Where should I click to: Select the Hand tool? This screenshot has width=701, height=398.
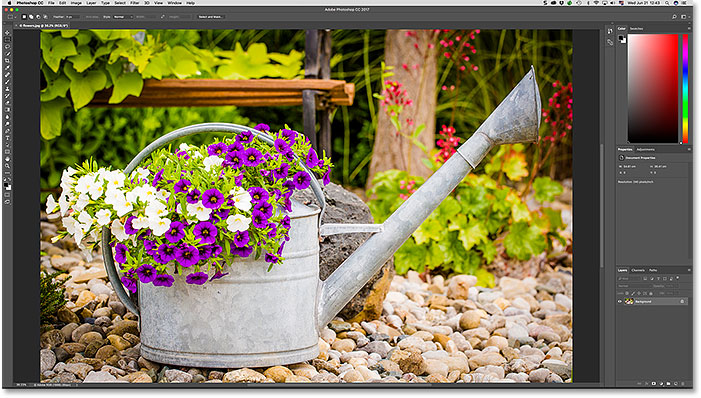point(8,159)
